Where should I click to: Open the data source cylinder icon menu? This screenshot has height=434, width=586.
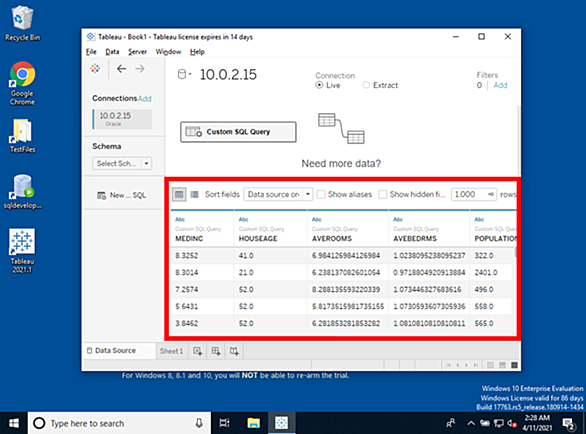(184, 74)
